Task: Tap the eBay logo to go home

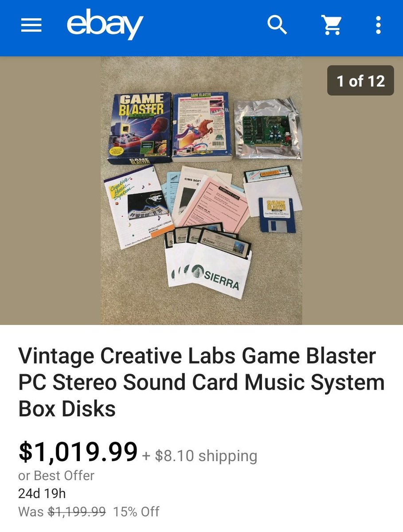Action: (x=105, y=24)
